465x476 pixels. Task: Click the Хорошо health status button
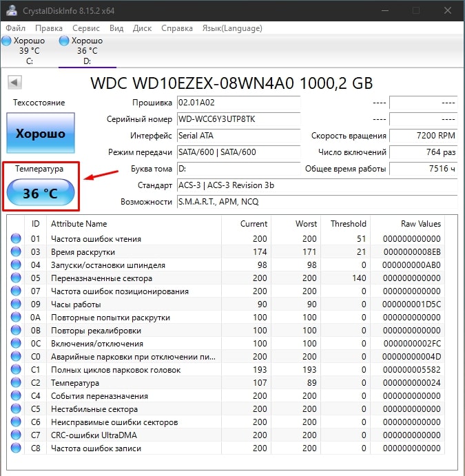point(41,133)
